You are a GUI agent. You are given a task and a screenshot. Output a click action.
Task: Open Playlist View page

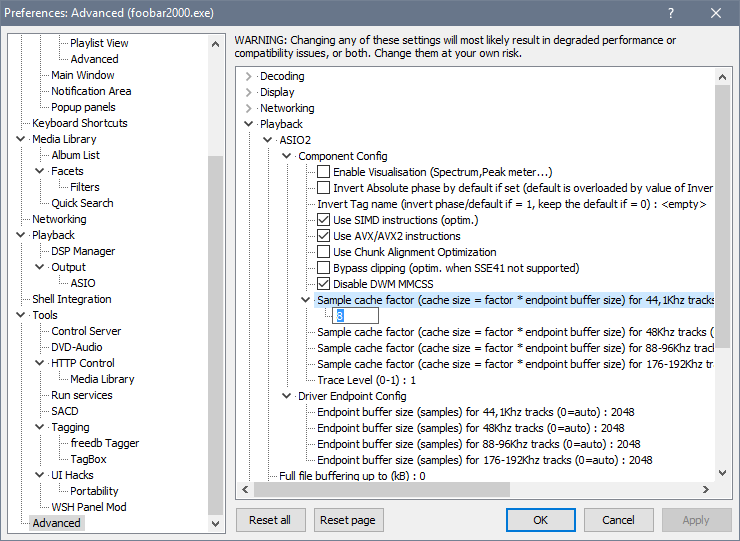click(99, 43)
